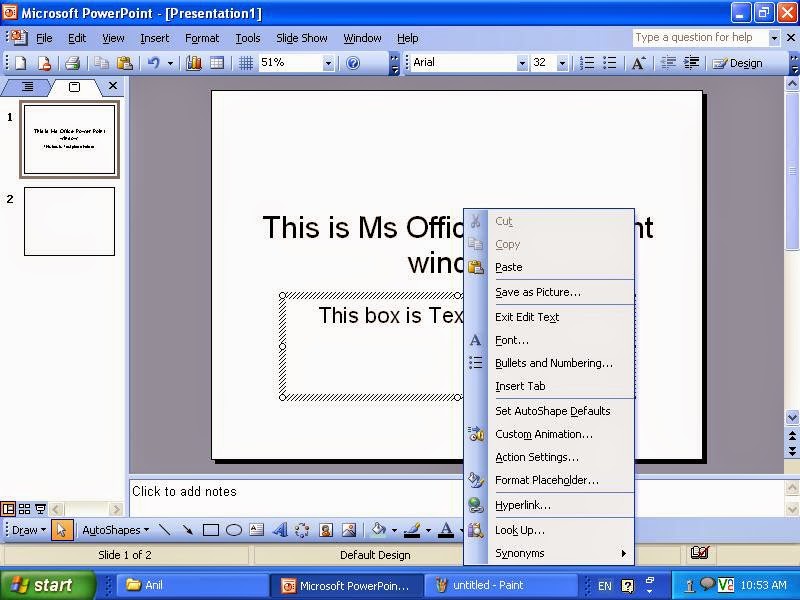The width and height of the screenshot is (800, 600).
Task: Open the font size 32 dropdown
Action: pyautogui.click(x=562, y=63)
